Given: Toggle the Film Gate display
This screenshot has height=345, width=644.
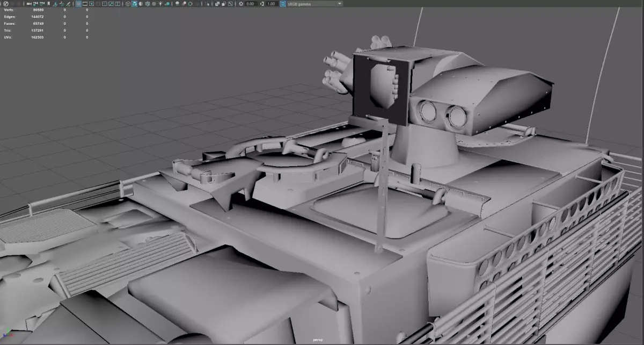Looking at the screenshot, I should [85, 3].
